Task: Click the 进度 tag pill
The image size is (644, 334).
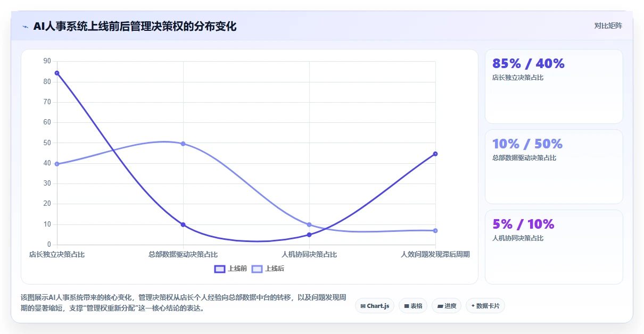Action: pyautogui.click(x=447, y=306)
